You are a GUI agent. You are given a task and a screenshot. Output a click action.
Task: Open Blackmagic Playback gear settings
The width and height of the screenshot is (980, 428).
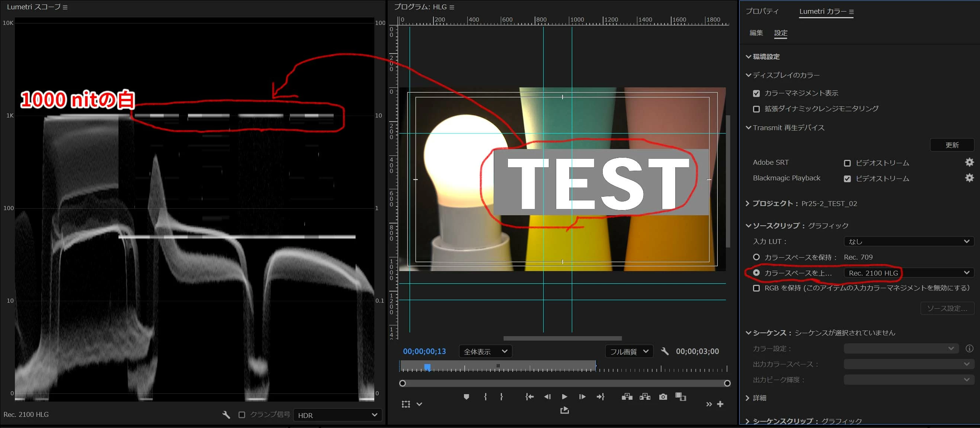click(969, 178)
